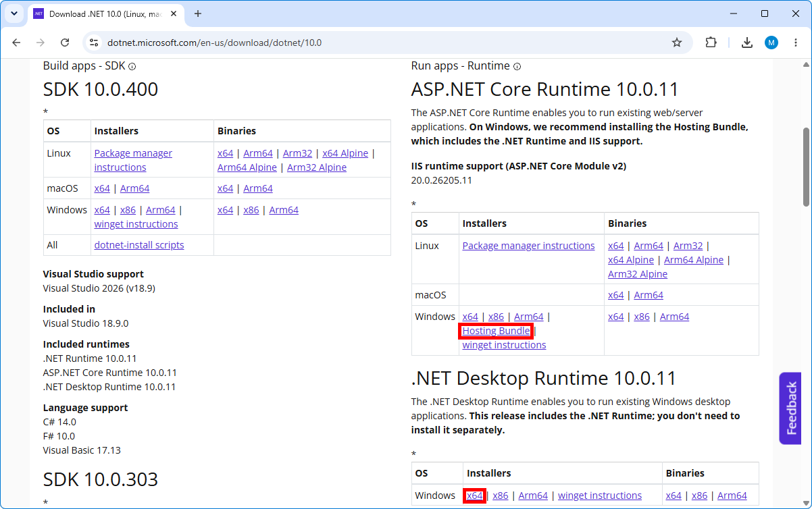This screenshot has height=509, width=812.
Task: Click the SDK 10.0.303 heading
Action: [101, 479]
